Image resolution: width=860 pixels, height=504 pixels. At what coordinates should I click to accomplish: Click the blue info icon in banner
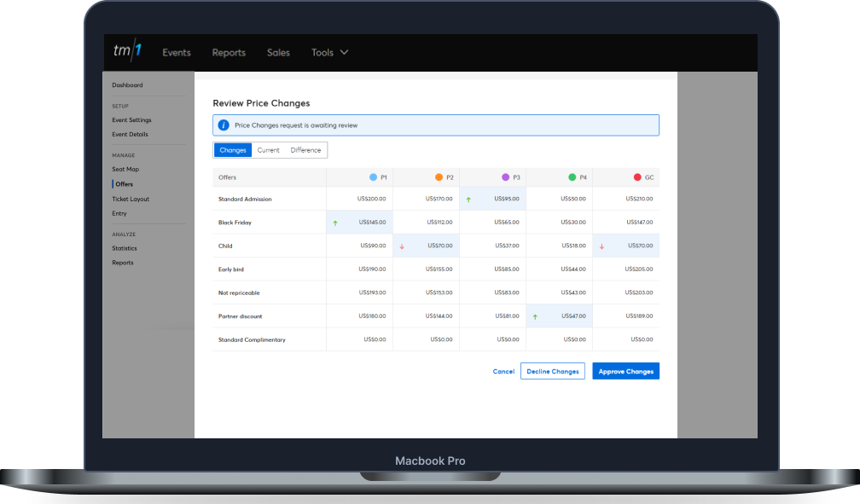pyautogui.click(x=224, y=125)
